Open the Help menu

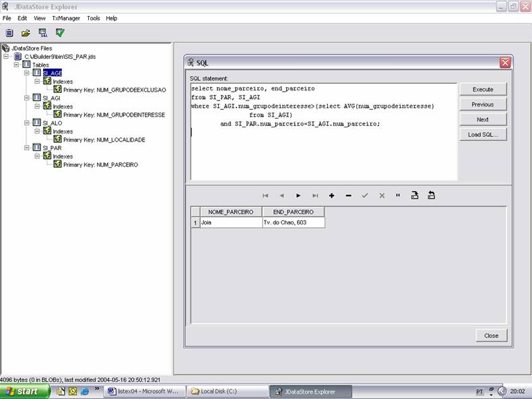(x=112, y=18)
